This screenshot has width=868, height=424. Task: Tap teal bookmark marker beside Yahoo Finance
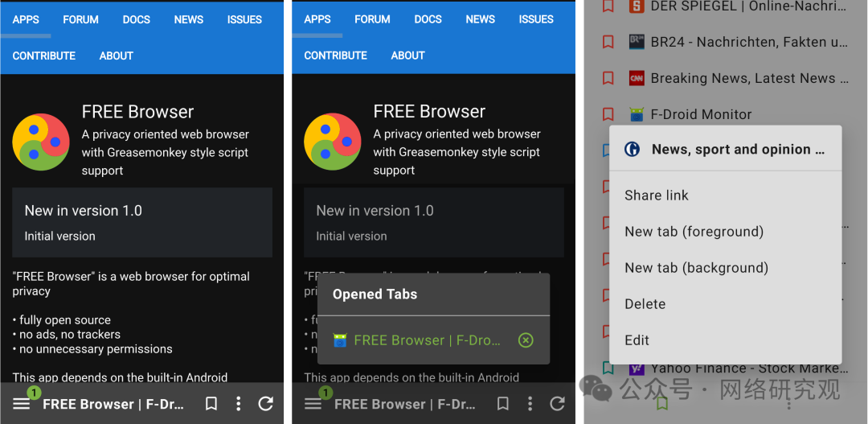click(x=608, y=368)
